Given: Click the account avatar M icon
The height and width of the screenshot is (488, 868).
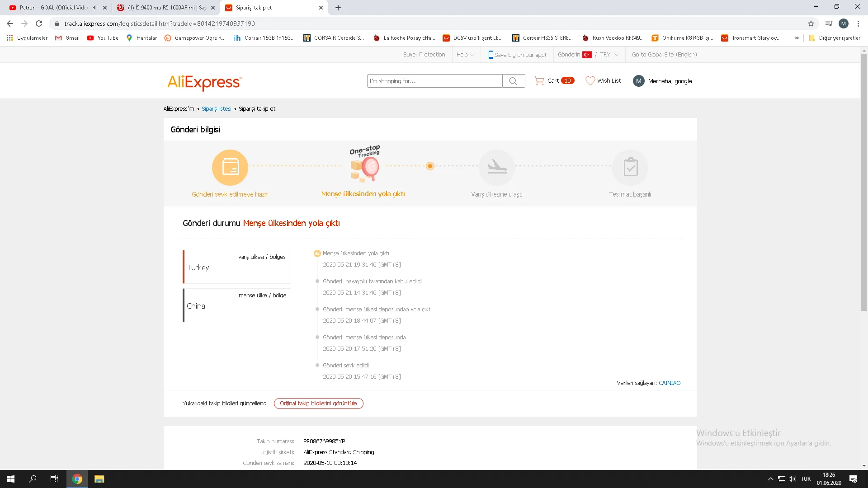Looking at the screenshot, I should tap(638, 81).
